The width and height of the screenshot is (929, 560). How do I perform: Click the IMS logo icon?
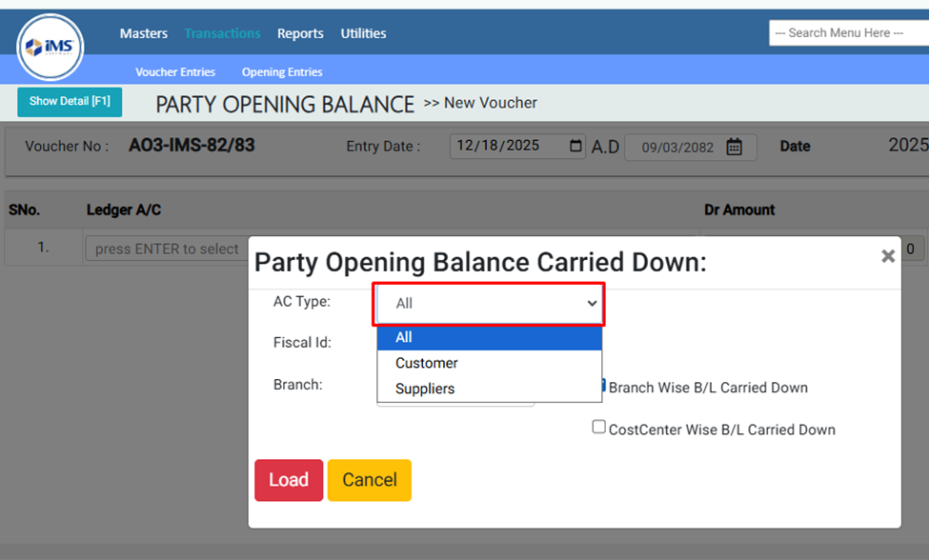pos(50,48)
